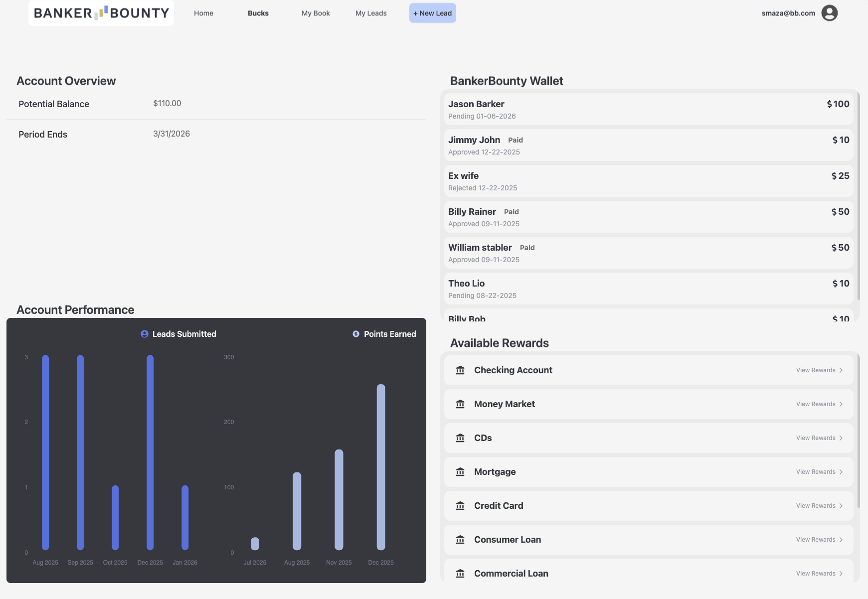Click the Dec 2025 Points Earned bar
868x599 pixels.
click(x=381, y=467)
